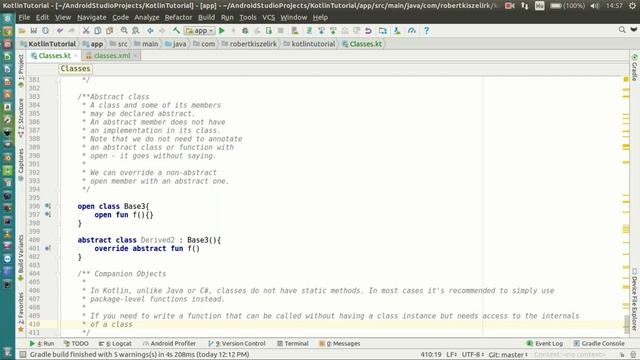Viewport: 640px width, 360px height.
Task: Click the Find magnifier icon
Action: 124,31
